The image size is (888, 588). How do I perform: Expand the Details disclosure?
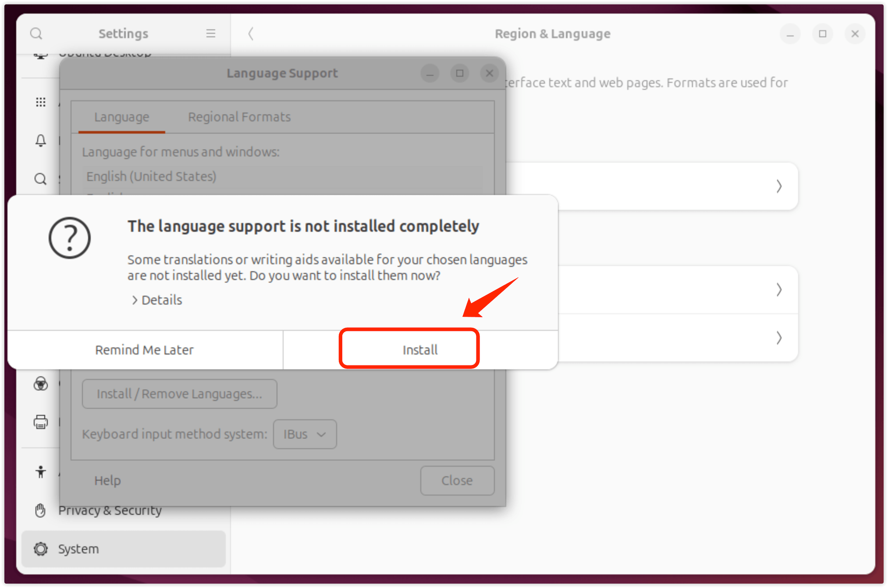coord(157,300)
